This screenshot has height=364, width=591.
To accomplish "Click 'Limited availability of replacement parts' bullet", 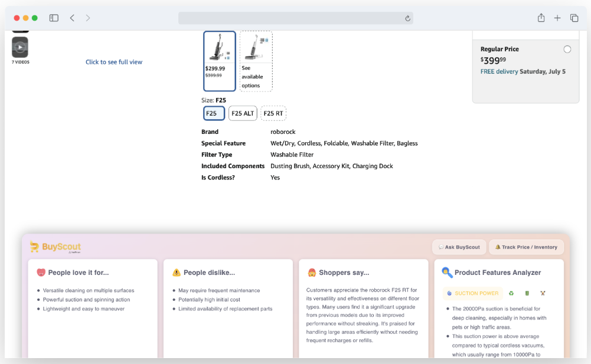I will 226,309.
